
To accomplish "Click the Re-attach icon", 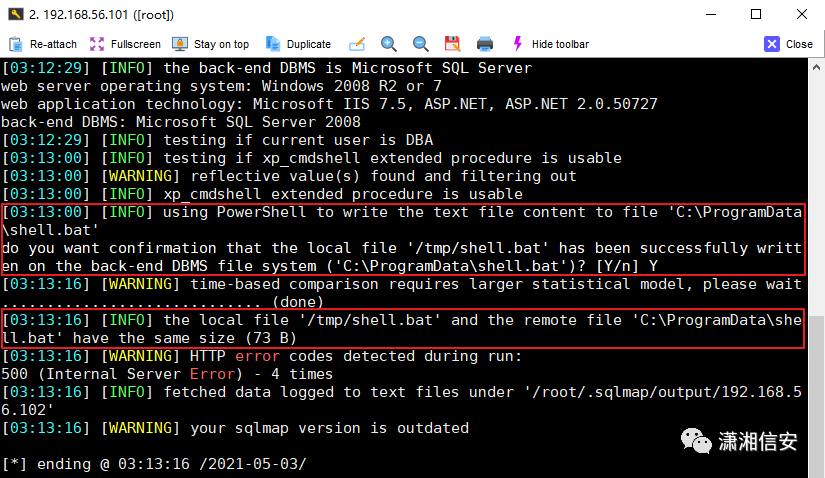I will point(16,44).
